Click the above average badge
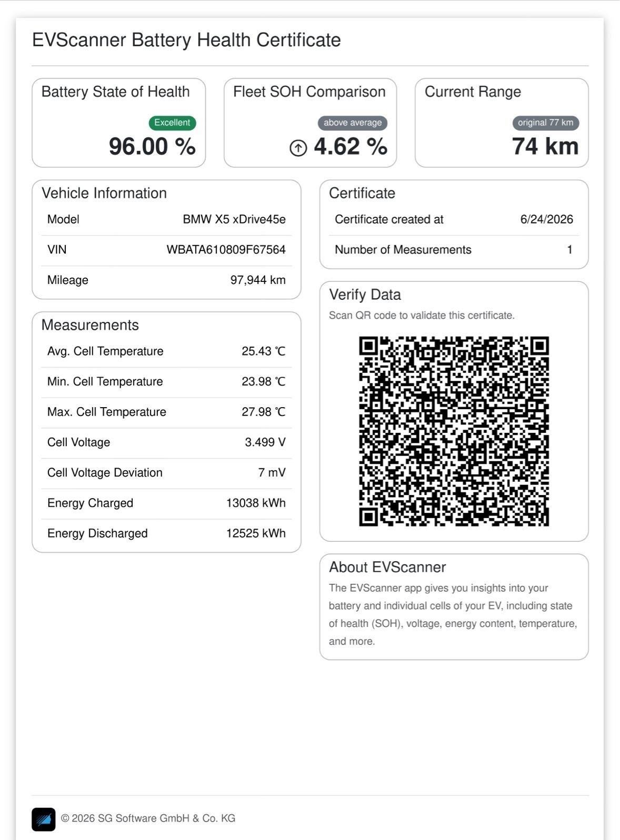Viewport: 620px width, 840px height. coord(353,123)
